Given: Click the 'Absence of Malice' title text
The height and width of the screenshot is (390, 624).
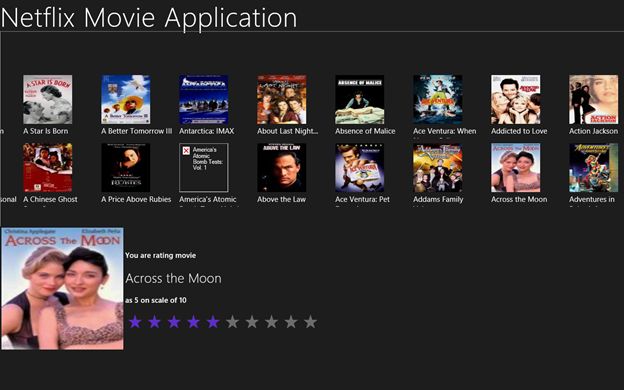Looking at the screenshot, I should click(x=365, y=131).
